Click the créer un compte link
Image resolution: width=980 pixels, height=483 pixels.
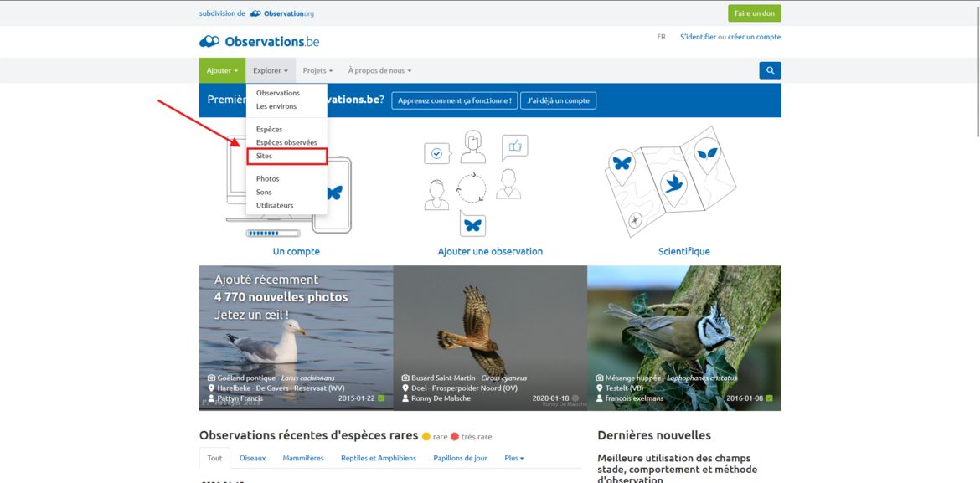(754, 37)
